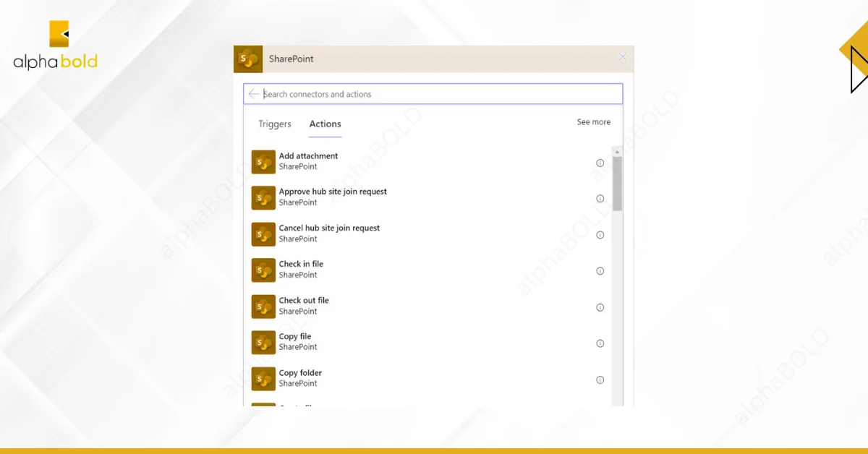Show info for Add attachment action

(600, 163)
